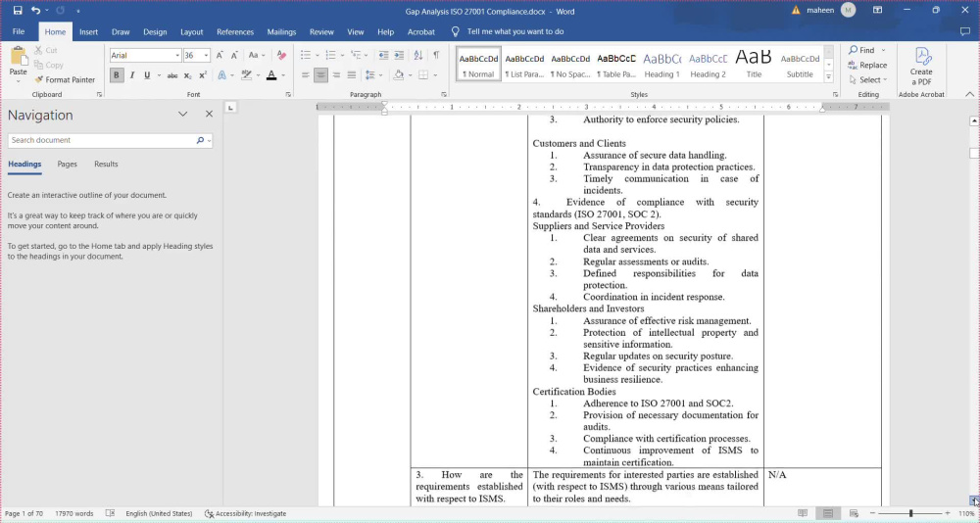Apply the Title style
Image resolution: width=980 pixels, height=523 pixels.
coord(754,64)
